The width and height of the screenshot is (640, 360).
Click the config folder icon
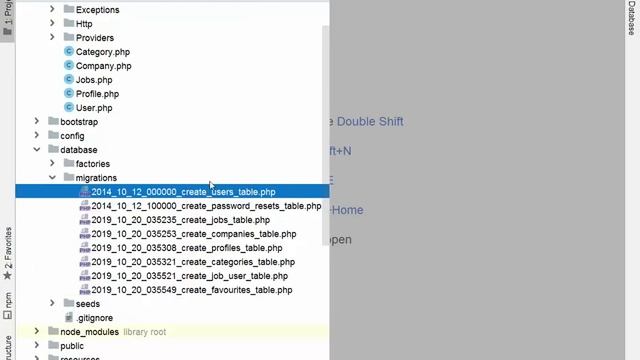[x=53, y=135]
